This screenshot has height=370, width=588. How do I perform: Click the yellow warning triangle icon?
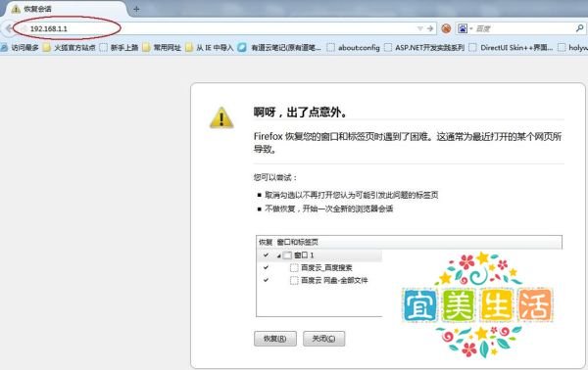[221, 118]
